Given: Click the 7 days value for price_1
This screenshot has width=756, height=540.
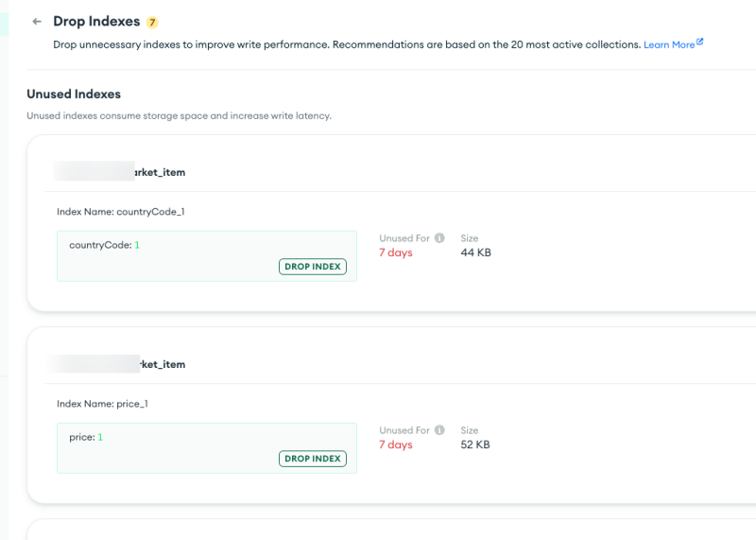Looking at the screenshot, I should point(396,444).
